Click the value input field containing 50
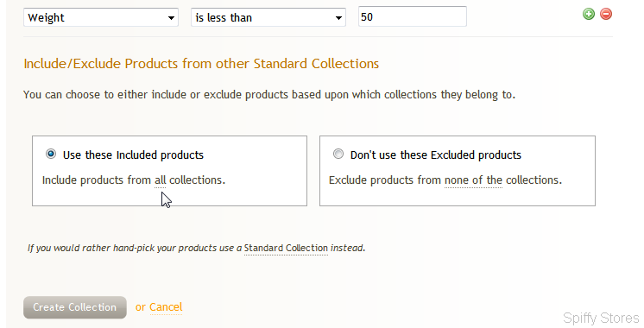The width and height of the screenshot is (644, 328). coord(413,16)
